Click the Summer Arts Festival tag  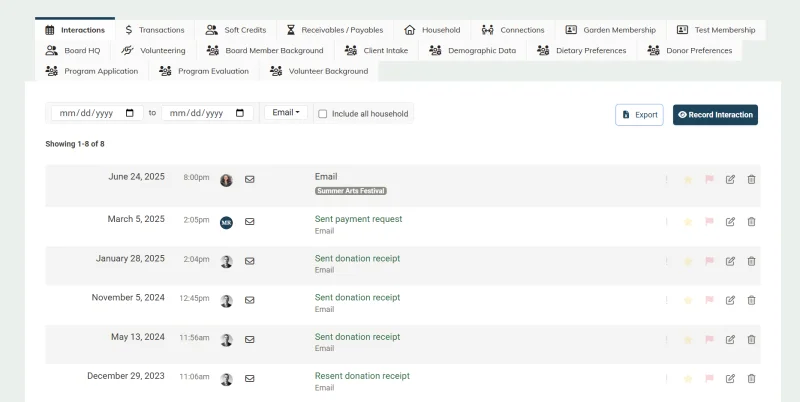(351, 191)
